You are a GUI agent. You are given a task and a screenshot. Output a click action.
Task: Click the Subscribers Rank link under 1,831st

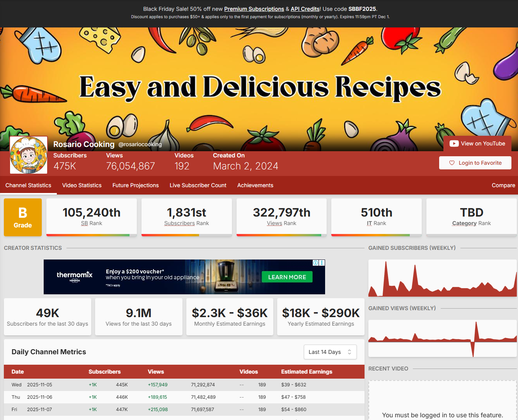pyautogui.click(x=179, y=223)
